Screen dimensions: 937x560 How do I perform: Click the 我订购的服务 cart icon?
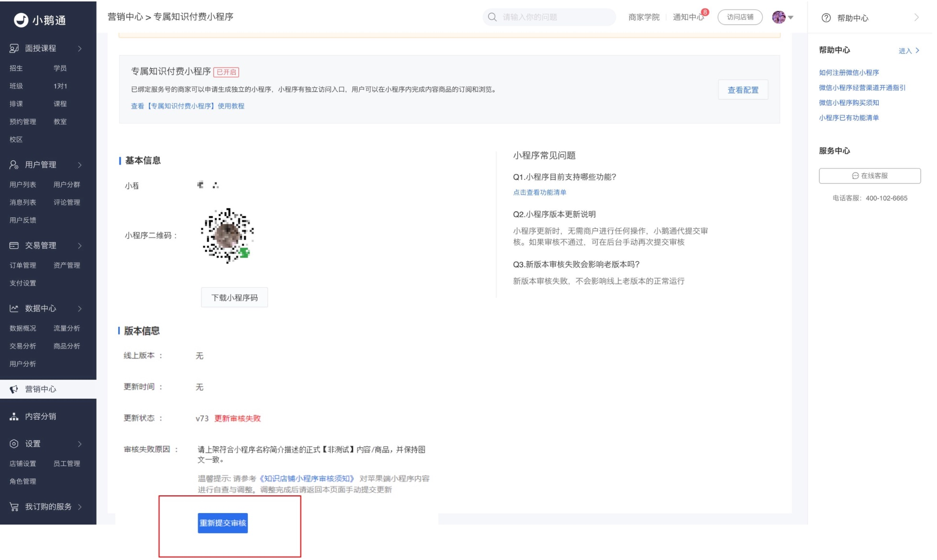[x=14, y=507]
